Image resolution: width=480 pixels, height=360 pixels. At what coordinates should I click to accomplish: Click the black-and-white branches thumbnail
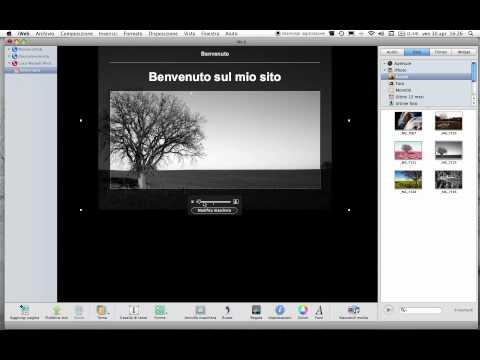[x=449, y=180]
